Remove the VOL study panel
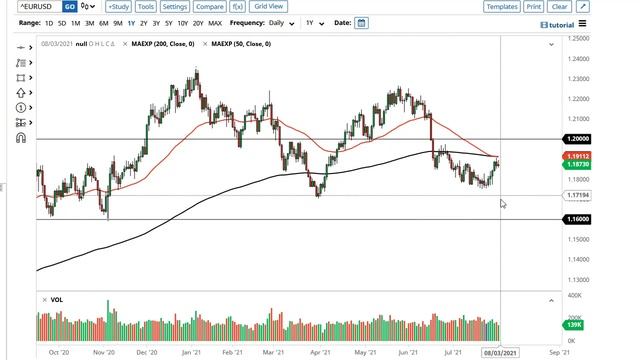Image resolution: width=640 pixels, height=360 pixels. tap(44, 300)
